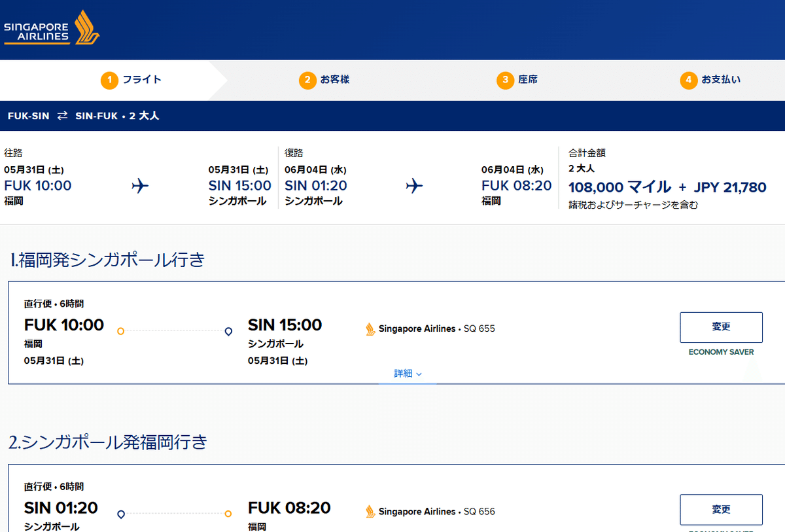Click 変更 for the Fukuoka to Singapore flight

(x=721, y=327)
